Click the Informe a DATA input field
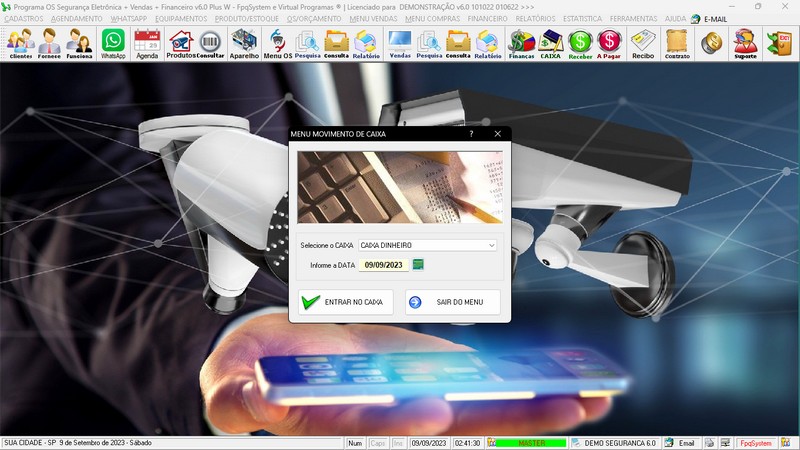Viewport: 800px width, 450px height. 384,265
